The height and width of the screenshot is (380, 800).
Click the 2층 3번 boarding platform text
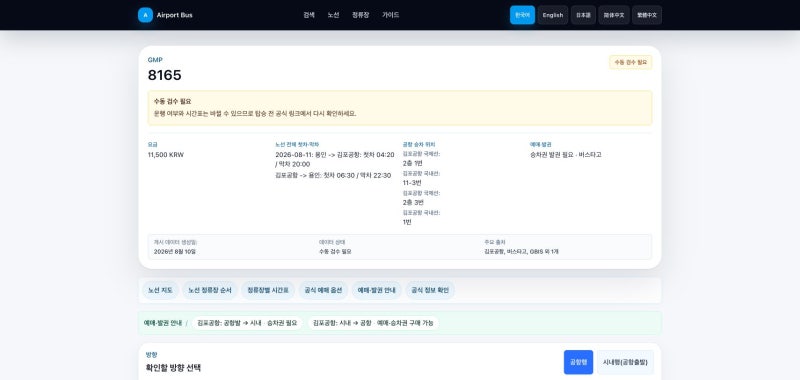(x=413, y=202)
